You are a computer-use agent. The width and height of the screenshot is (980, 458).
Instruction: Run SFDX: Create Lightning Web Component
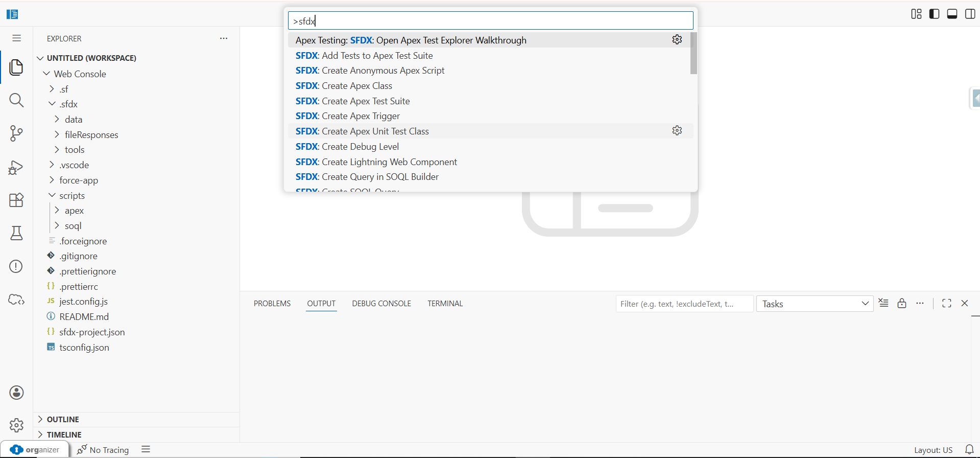491,162
